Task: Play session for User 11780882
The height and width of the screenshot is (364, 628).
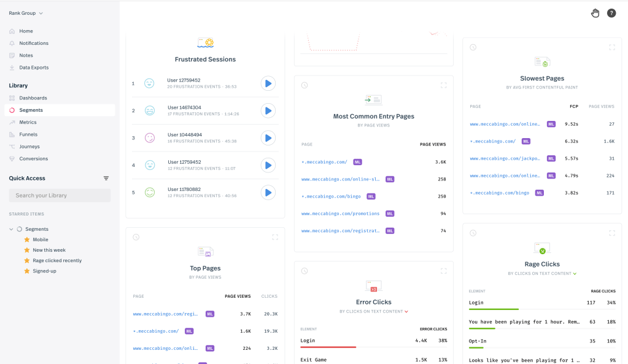Action: 268,192
